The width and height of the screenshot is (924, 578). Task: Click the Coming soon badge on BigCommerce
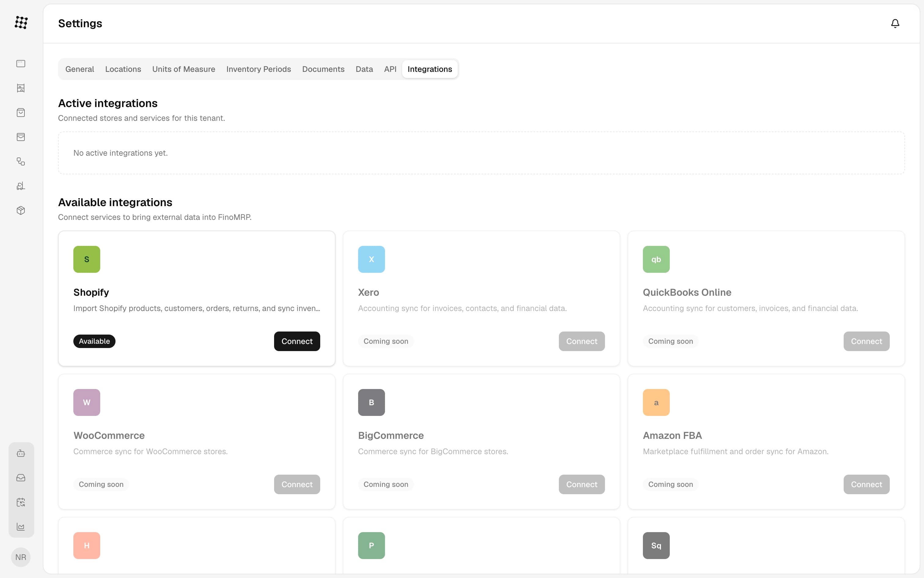pyautogui.click(x=386, y=484)
